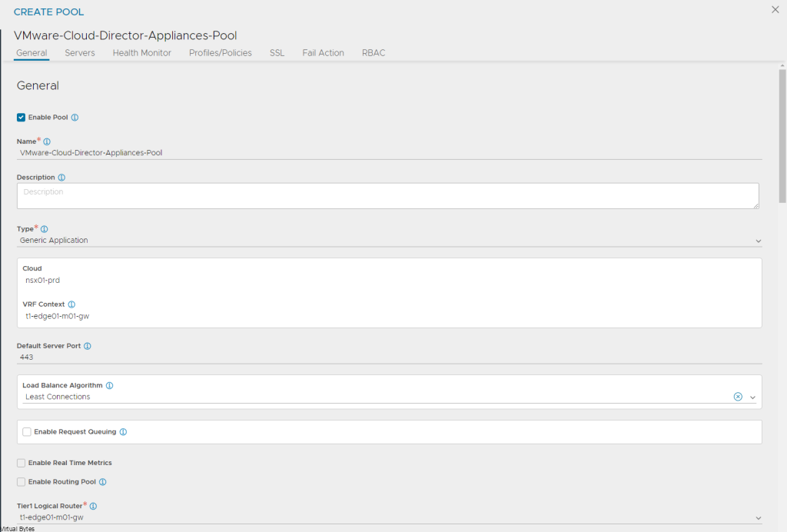Click the t1-edge01-m01-gw VRF Context value

[57, 316]
